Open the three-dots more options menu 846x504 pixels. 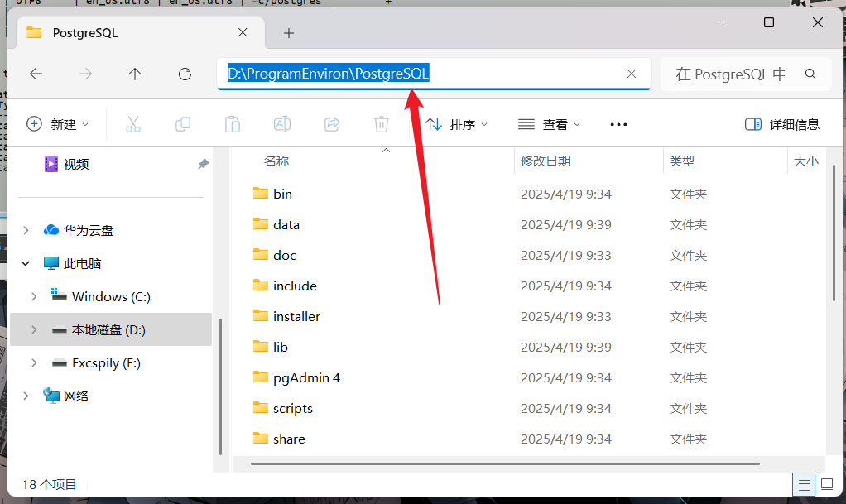618,125
